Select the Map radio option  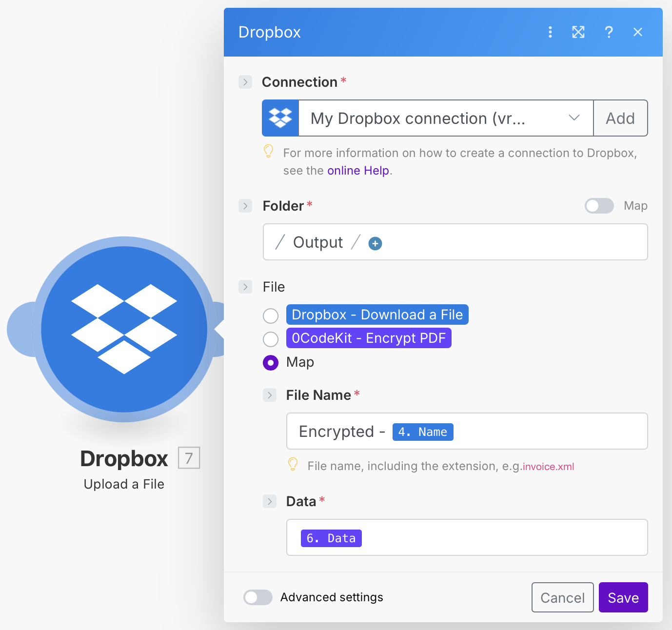[271, 363]
